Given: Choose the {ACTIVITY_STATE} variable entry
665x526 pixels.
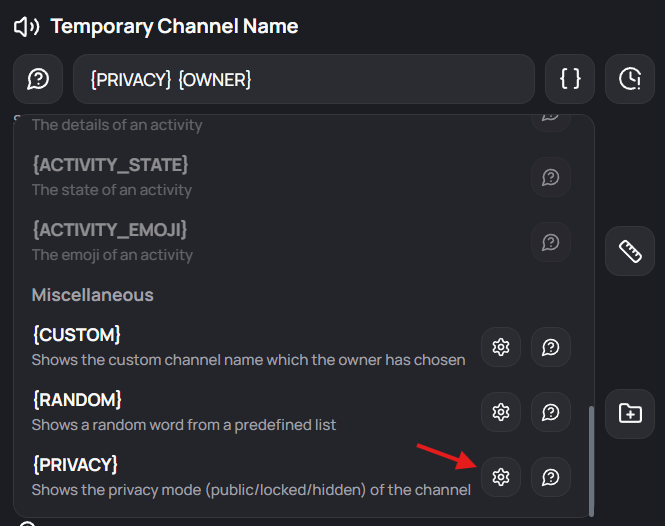Looking at the screenshot, I should (110, 164).
